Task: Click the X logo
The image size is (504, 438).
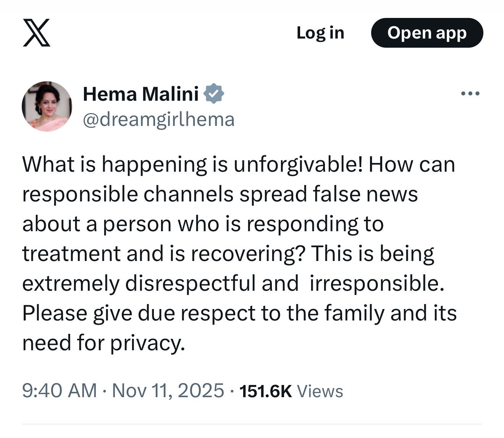Action: (x=36, y=33)
